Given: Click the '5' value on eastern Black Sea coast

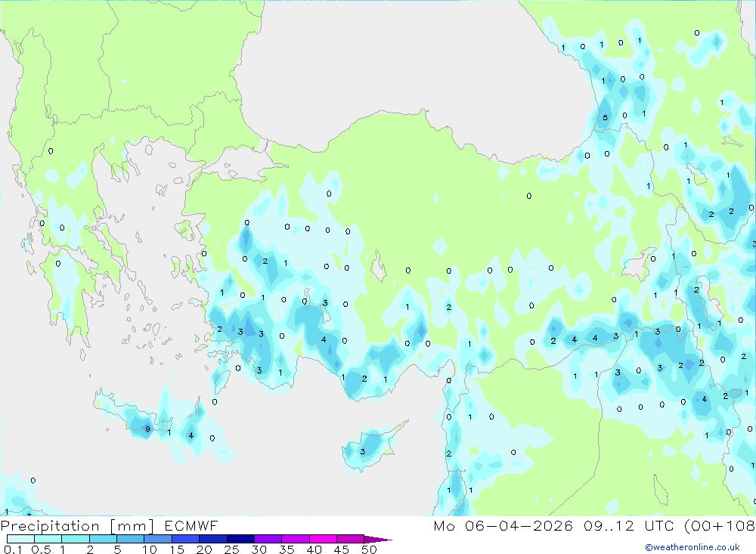Looking at the screenshot, I should [605, 118].
